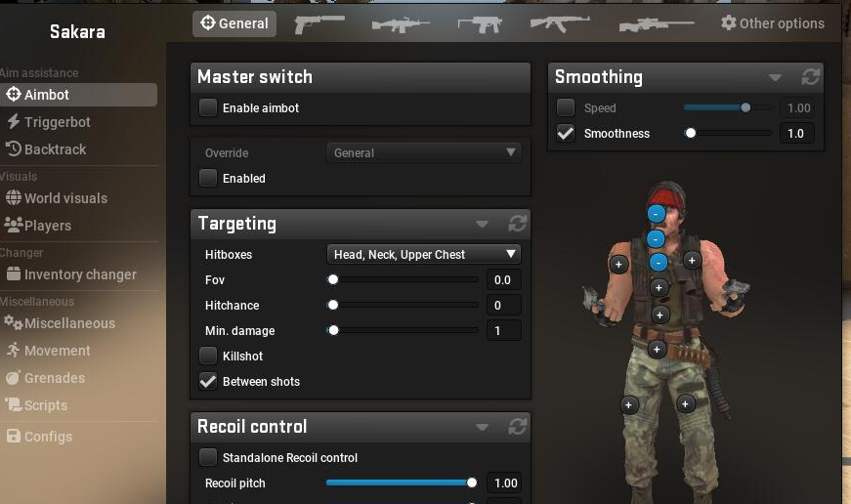This screenshot has width=851, height=504.
Task: Open the Hitboxes dropdown list
Action: point(424,254)
